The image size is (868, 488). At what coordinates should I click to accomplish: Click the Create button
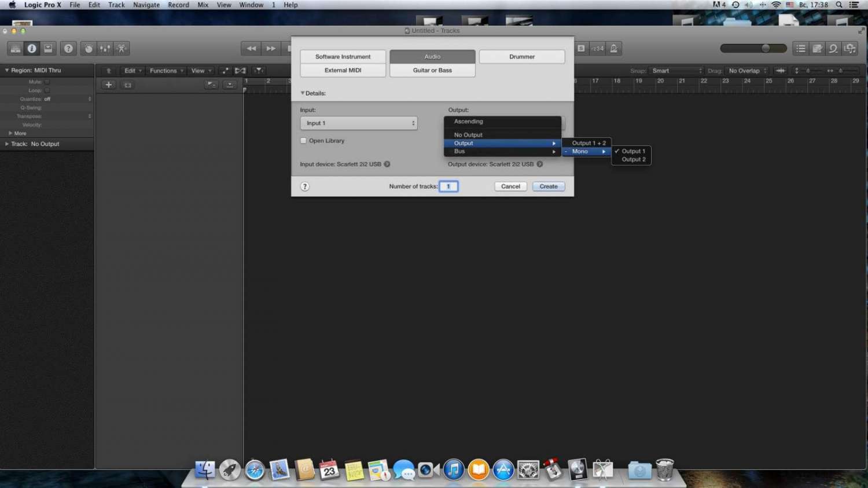(548, 186)
